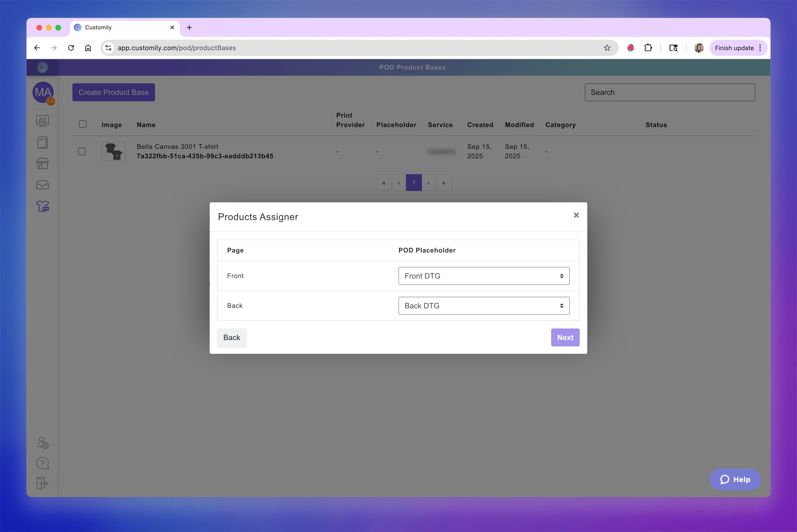
Task: Click the store sidebar icon
Action: coord(42,164)
